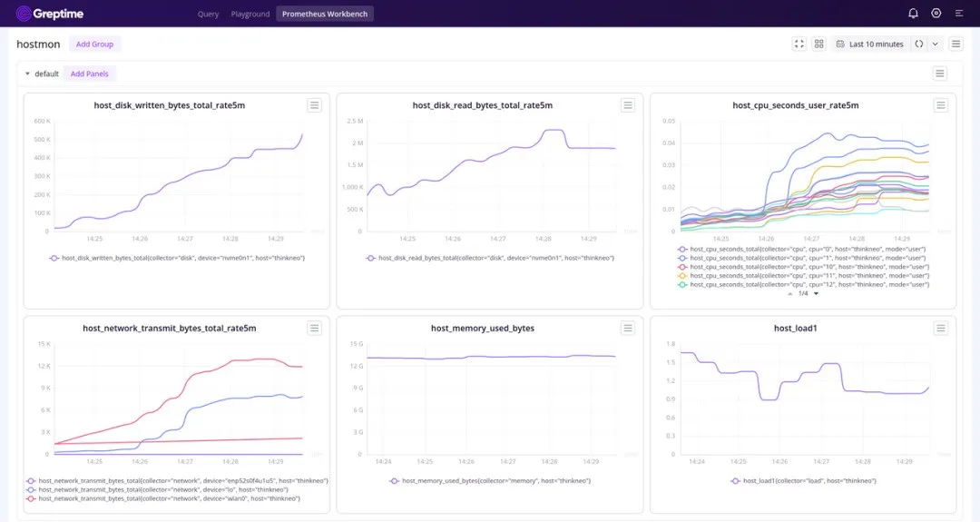Open the Playground tab
Image resolution: width=980 pixels, height=522 pixels.
(250, 14)
